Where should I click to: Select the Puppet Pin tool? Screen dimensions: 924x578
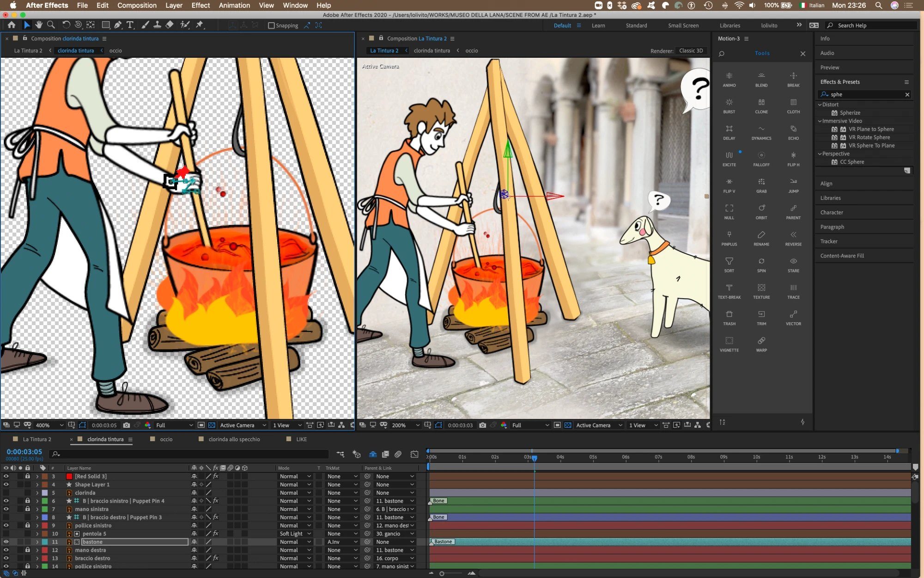tap(200, 25)
